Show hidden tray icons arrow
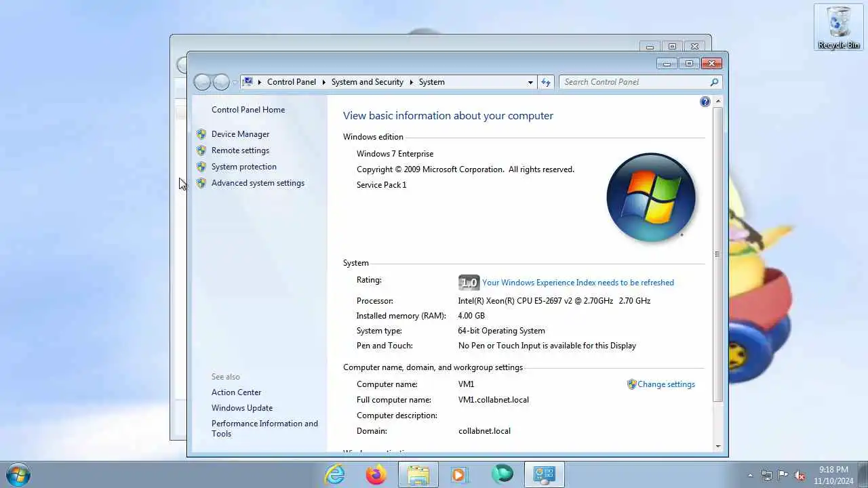The width and height of the screenshot is (868, 488). click(x=750, y=475)
